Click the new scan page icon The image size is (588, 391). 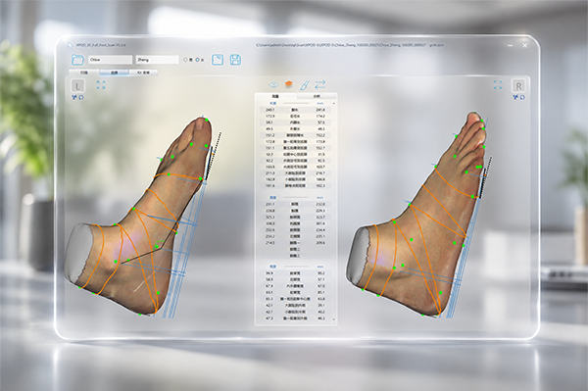pos(218,60)
